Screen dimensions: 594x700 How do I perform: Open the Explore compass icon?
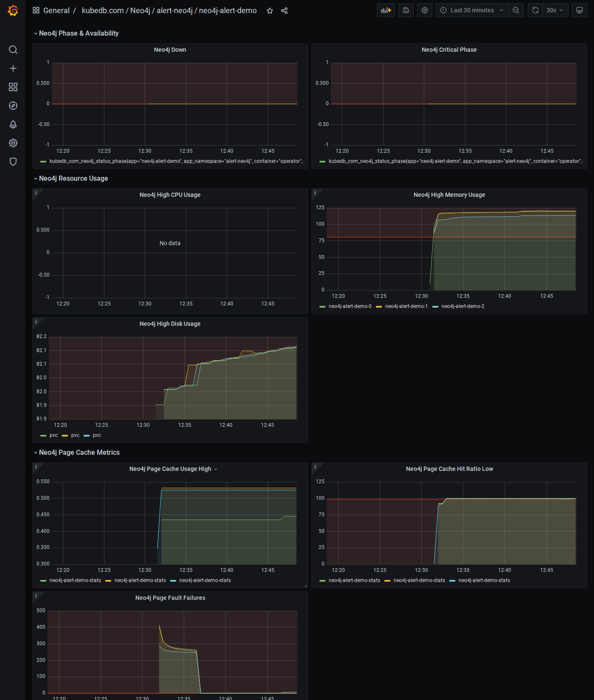tap(13, 106)
